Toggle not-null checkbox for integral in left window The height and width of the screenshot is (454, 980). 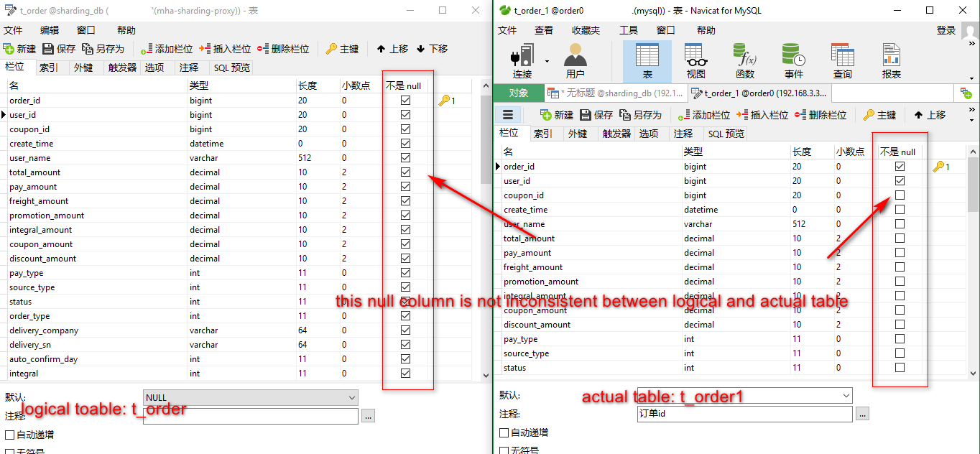[406, 374]
